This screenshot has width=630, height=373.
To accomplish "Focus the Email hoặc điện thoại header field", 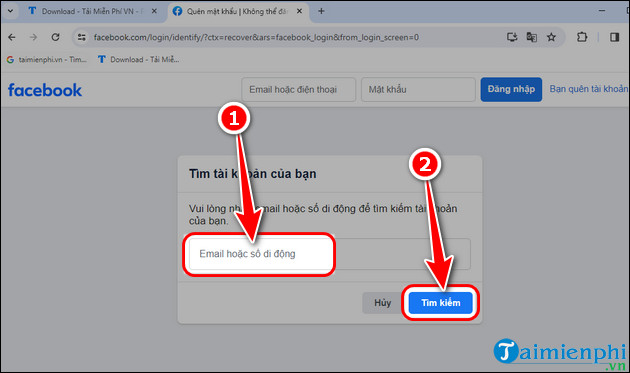I will pos(299,89).
